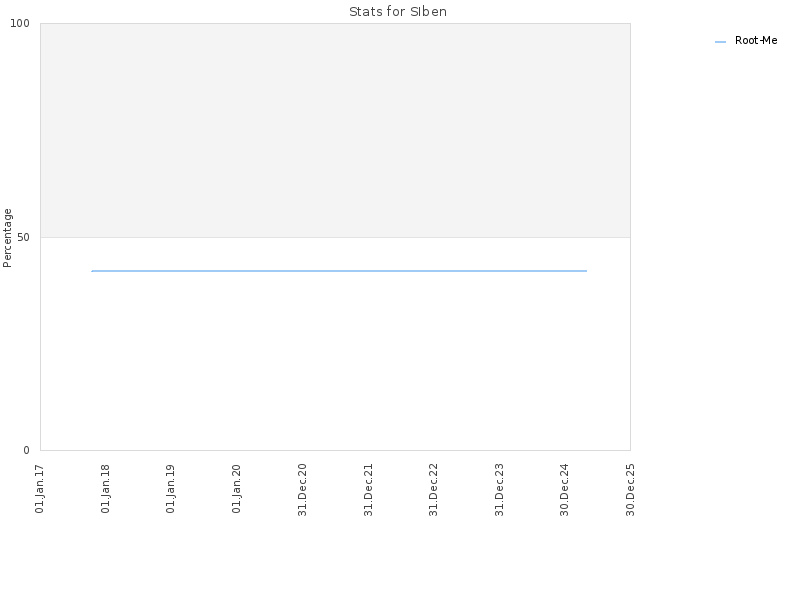This screenshot has width=800, height=600.
Task: Click the Percentage y-axis title
Action: pos(7,238)
